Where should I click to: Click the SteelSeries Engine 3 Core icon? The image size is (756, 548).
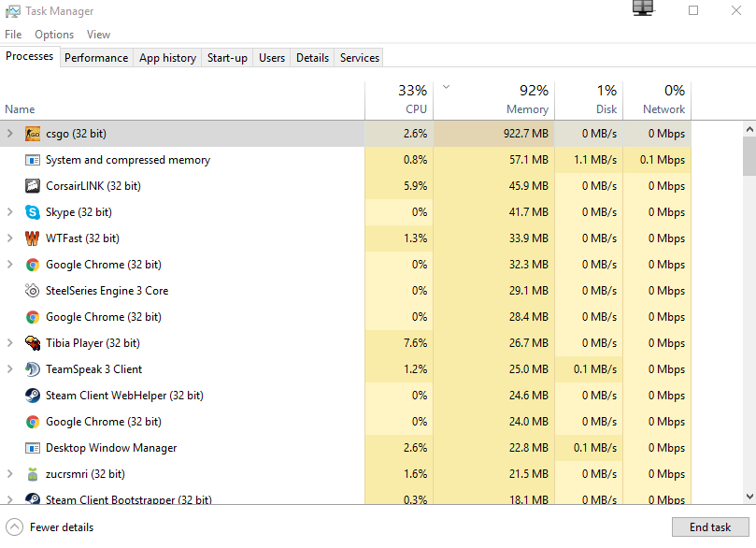click(x=33, y=291)
